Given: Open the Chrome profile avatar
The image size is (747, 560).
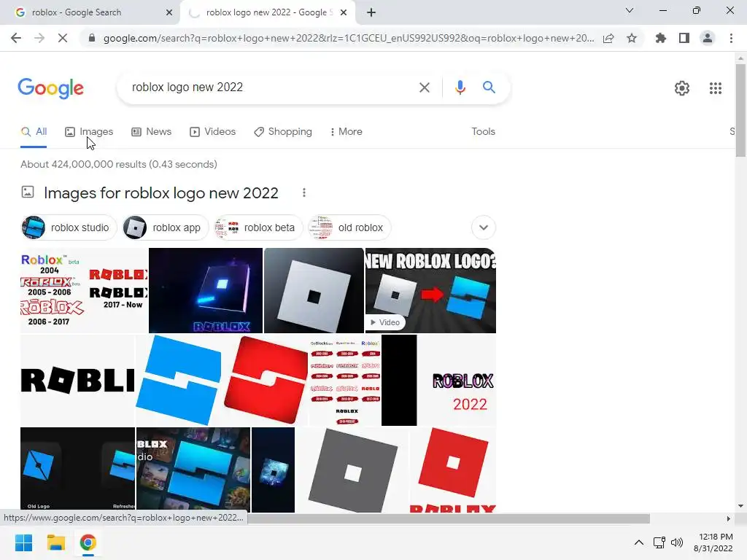Looking at the screenshot, I should [708, 38].
